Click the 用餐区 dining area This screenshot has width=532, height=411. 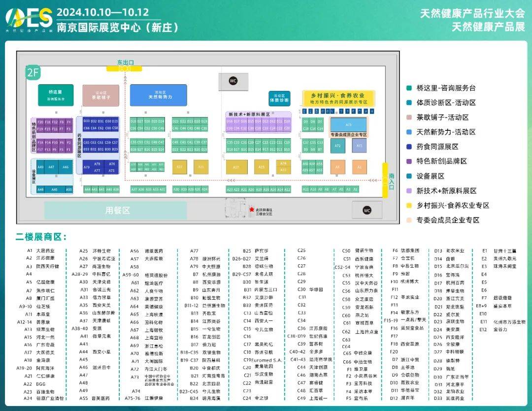(x=116, y=210)
